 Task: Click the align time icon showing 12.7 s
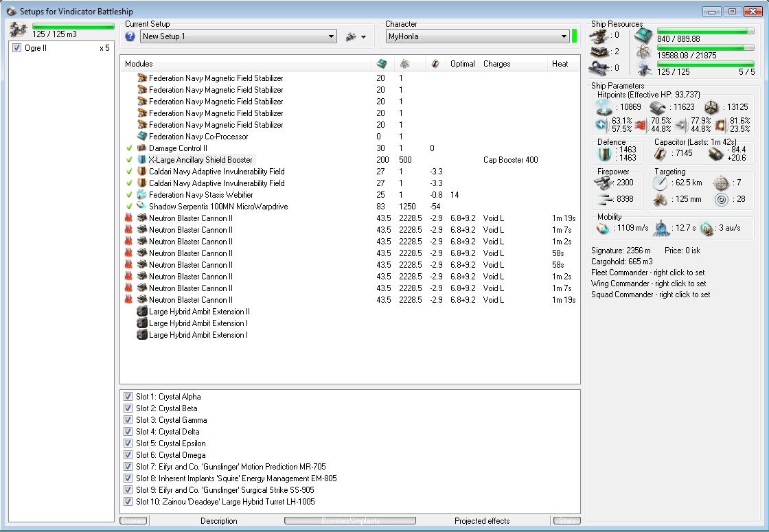coord(662,228)
